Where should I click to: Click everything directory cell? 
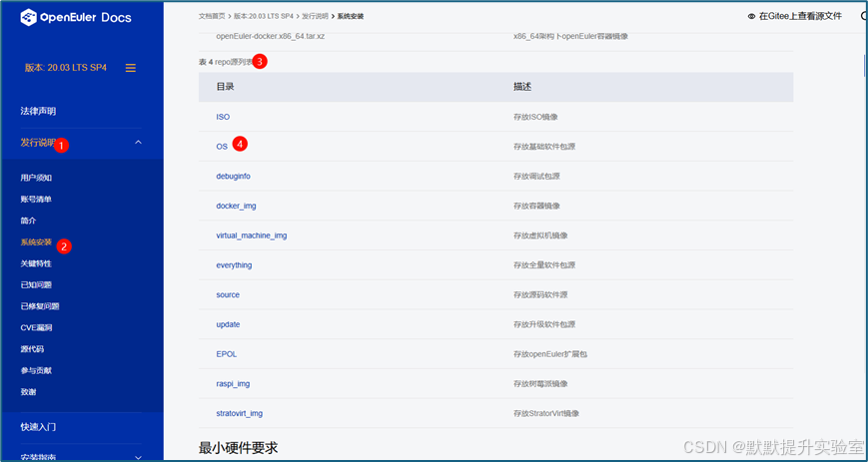coord(234,265)
